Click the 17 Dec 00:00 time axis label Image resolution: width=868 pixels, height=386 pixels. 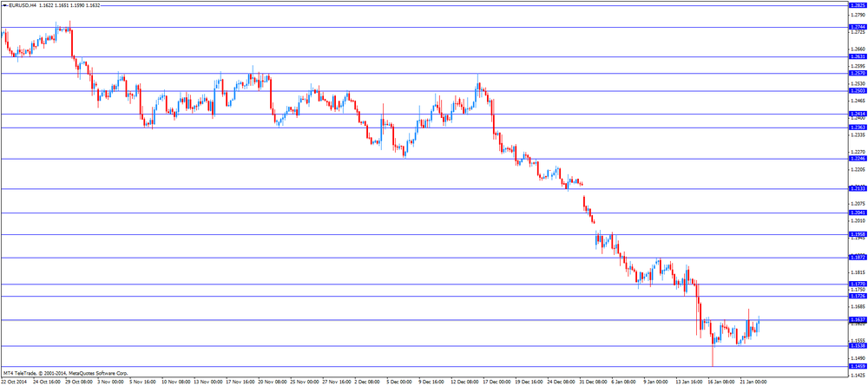click(496, 382)
